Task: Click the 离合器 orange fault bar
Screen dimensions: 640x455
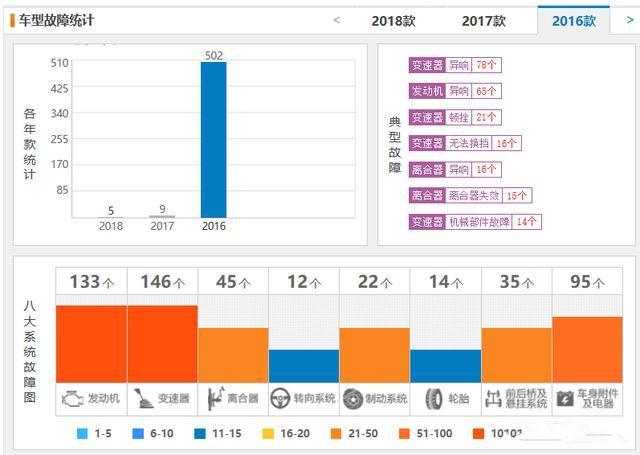Action: 233,355
